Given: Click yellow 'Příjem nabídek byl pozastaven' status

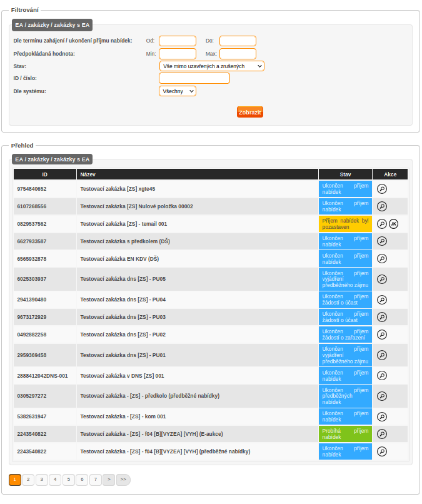Looking at the screenshot, I should [345, 224].
